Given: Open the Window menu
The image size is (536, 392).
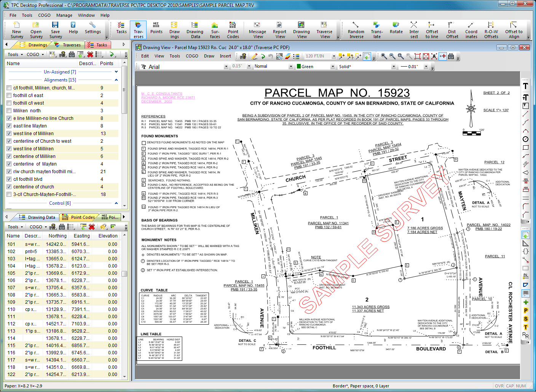Looking at the screenshot, I should (86, 15).
